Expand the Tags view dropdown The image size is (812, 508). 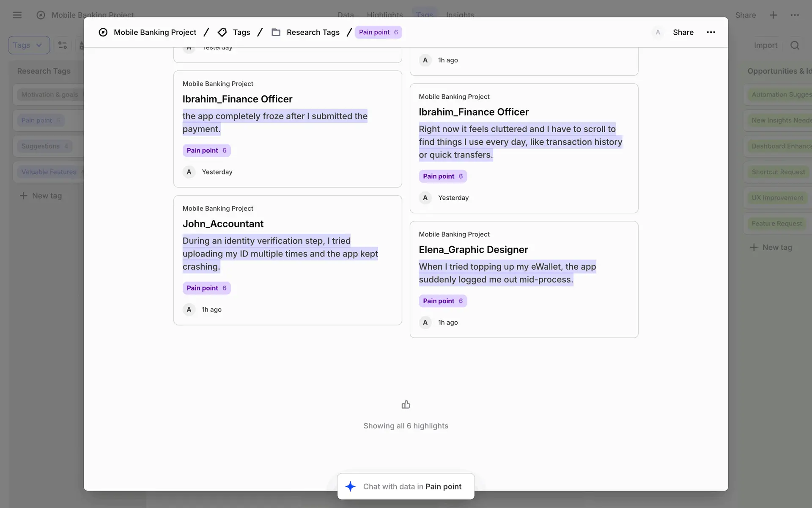[x=29, y=45]
